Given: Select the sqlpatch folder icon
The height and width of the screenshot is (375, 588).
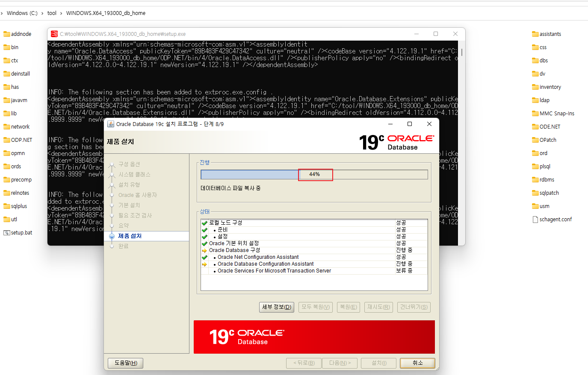Looking at the screenshot, I should point(535,193).
